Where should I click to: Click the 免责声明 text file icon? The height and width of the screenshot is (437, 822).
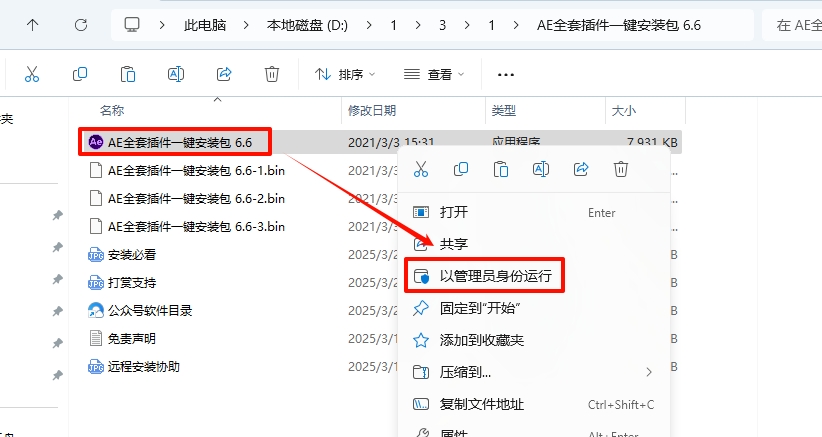pyautogui.click(x=95, y=338)
